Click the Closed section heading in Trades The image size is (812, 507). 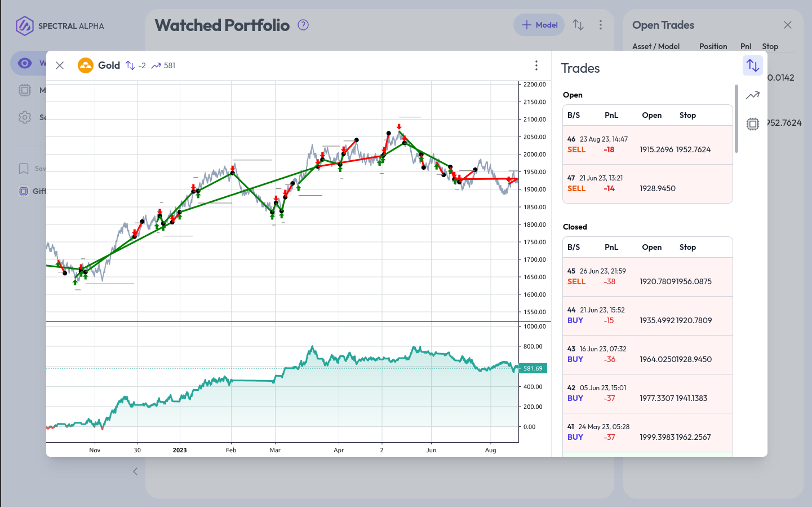coord(575,227)
